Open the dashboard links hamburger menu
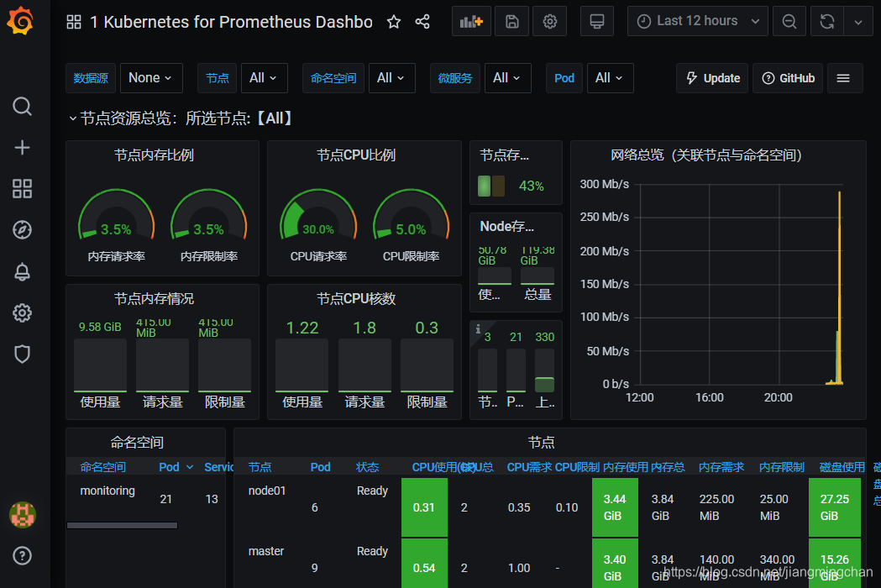Viewport: 881px width, 588px height. (843, 78)
